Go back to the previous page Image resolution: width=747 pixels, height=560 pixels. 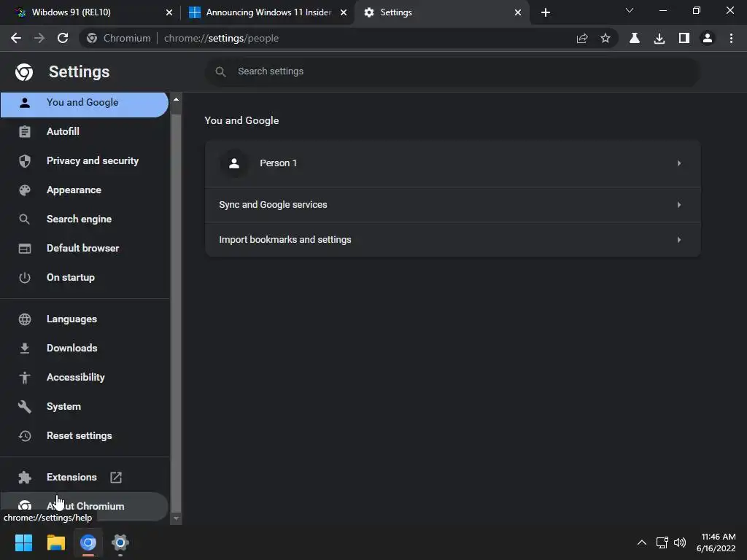[x=16, y=38]
